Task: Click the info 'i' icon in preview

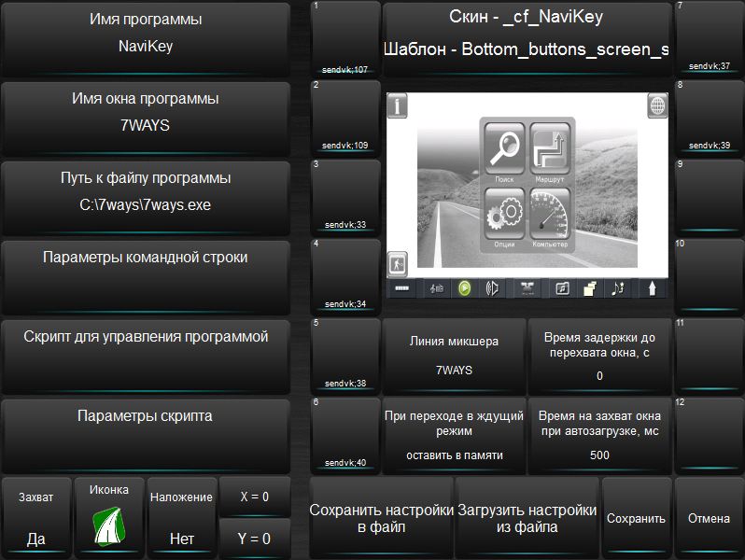Action: [398, 105]
